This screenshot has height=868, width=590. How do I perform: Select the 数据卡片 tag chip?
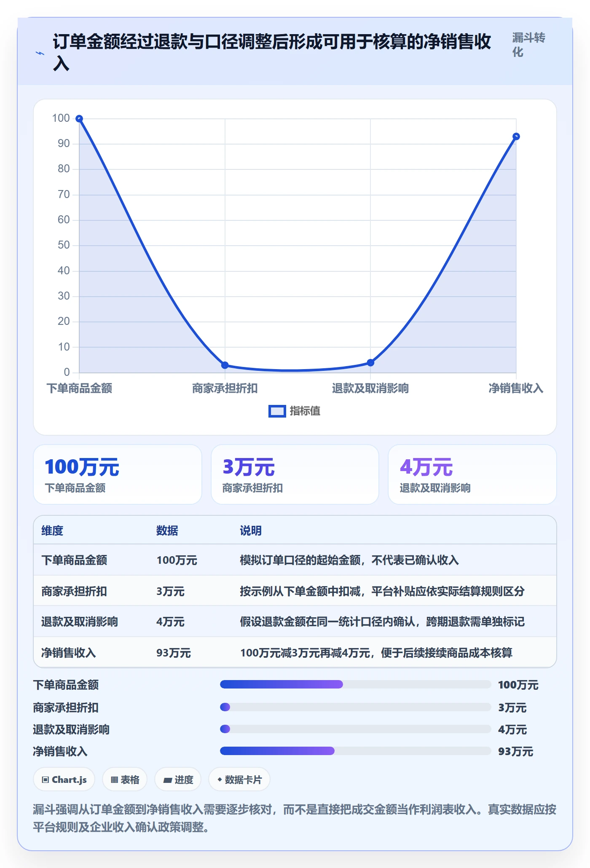239,780
